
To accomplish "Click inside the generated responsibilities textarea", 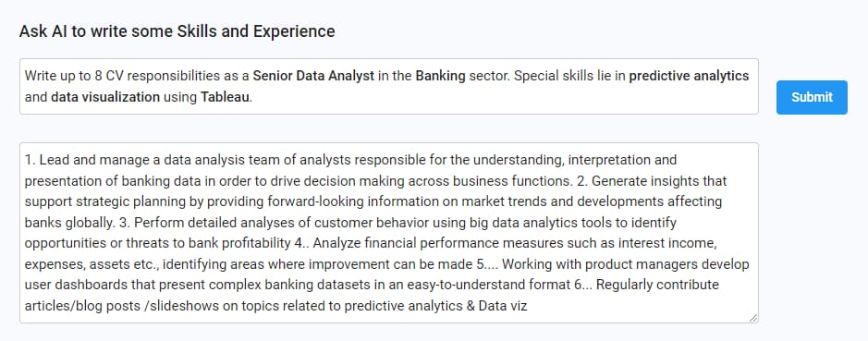I will [388, 233].
